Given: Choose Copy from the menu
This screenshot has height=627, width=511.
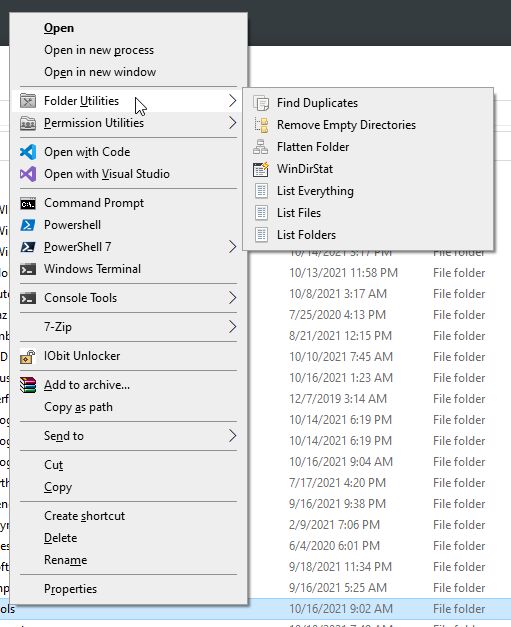Looking at the screenshot, I should click(x=58, y=487).
